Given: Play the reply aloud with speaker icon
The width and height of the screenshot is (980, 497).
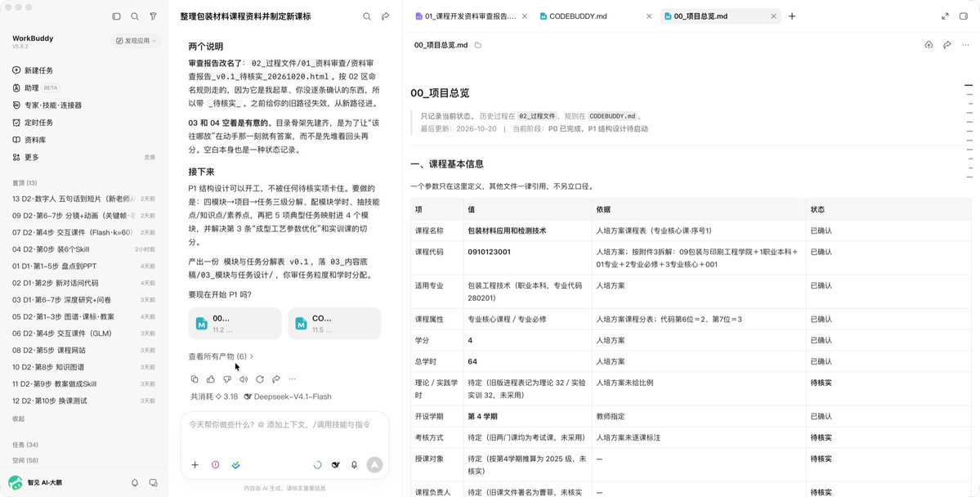Looking at the screenshot, I should pyautogui.click(x=243, y=378).
